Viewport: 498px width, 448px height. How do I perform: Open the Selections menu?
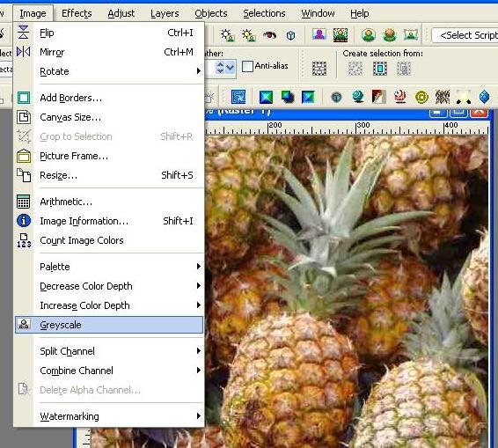(264, 13)
